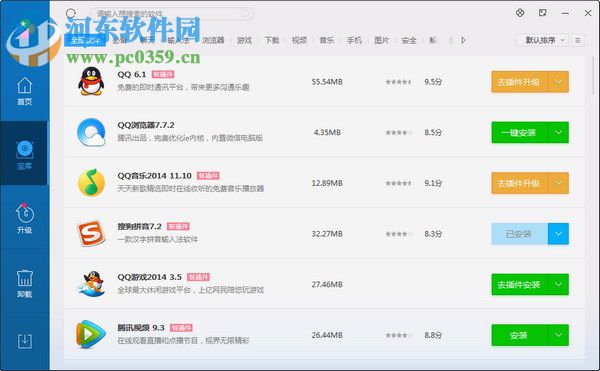The height and width of the screenshot is (371, 600).
Task: Click the red tag beside QQ 6.1
Action: coord(163,74)
